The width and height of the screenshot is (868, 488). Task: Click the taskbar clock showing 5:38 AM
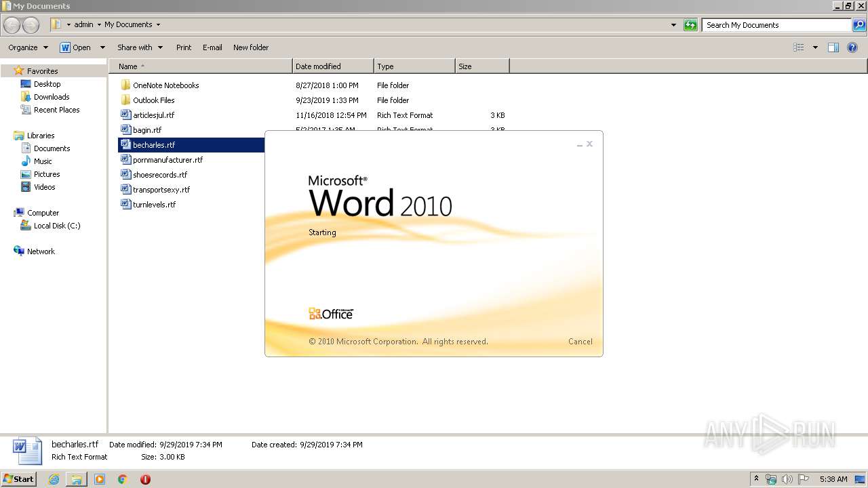833,479
